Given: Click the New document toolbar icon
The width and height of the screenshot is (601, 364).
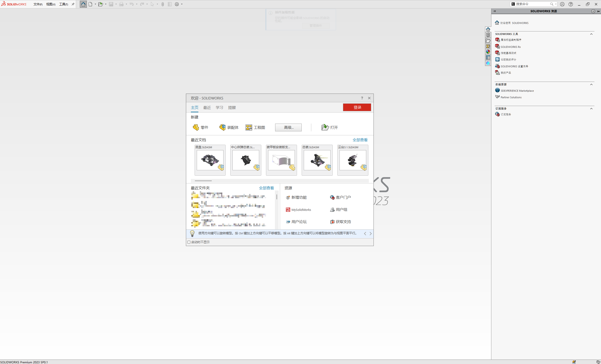Looking at the screenshot, I should point(90,4).
